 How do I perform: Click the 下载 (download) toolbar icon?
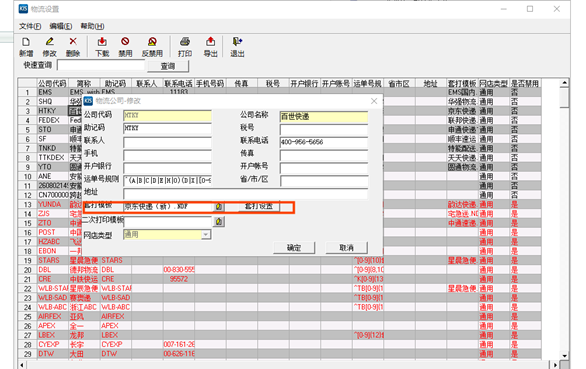102,41
